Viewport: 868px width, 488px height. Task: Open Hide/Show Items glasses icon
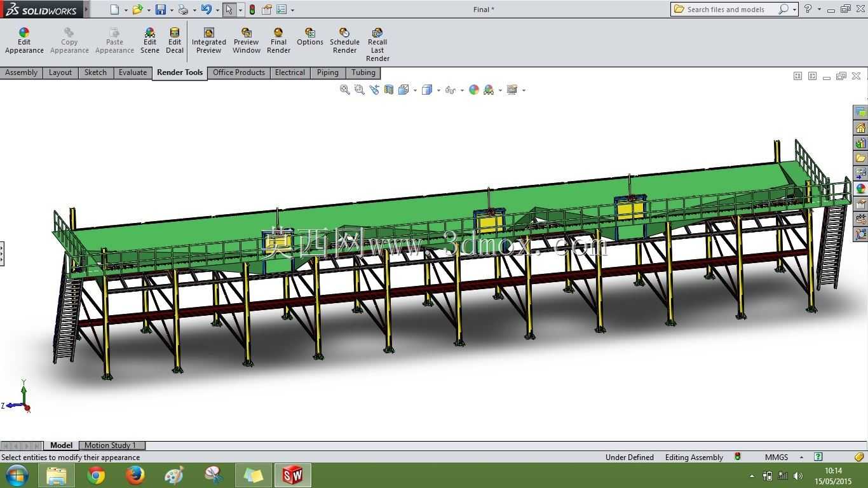pos(451,90)
